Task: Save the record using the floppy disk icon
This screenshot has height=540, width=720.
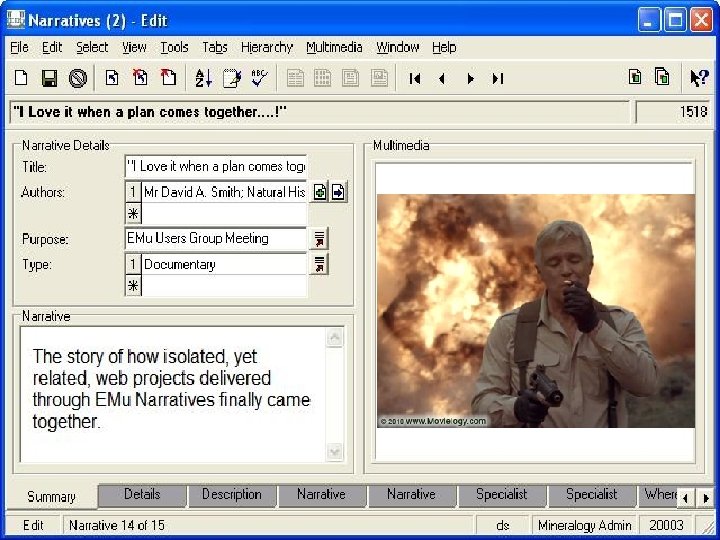Action: (x=49, y=78)
